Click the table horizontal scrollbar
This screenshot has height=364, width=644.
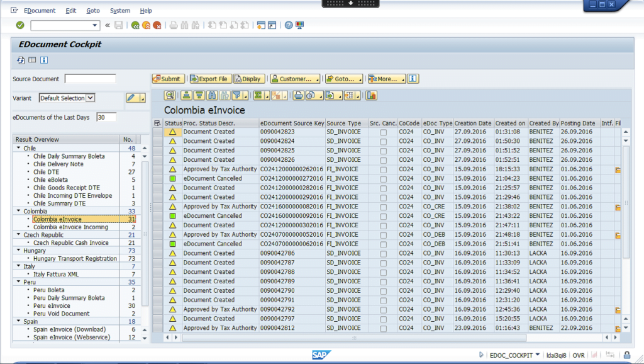tap(354, 338)
